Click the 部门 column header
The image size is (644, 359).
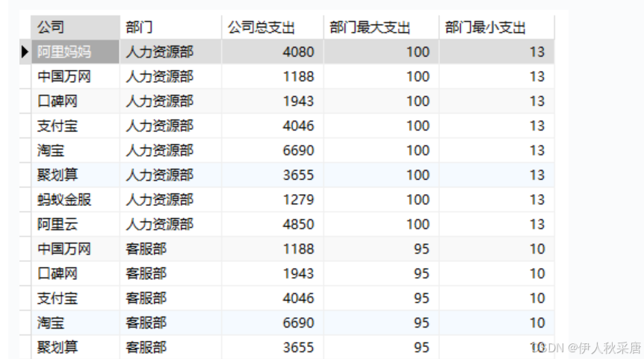point(170,28)
